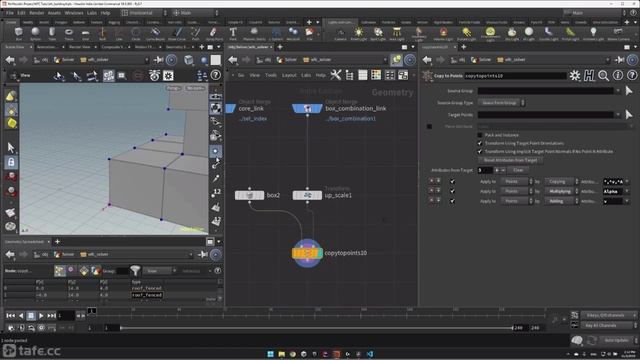This screenshot has width=640, height=360.
Task: Click the magnifier search icon in parameter pane
Action: (603, 76)
